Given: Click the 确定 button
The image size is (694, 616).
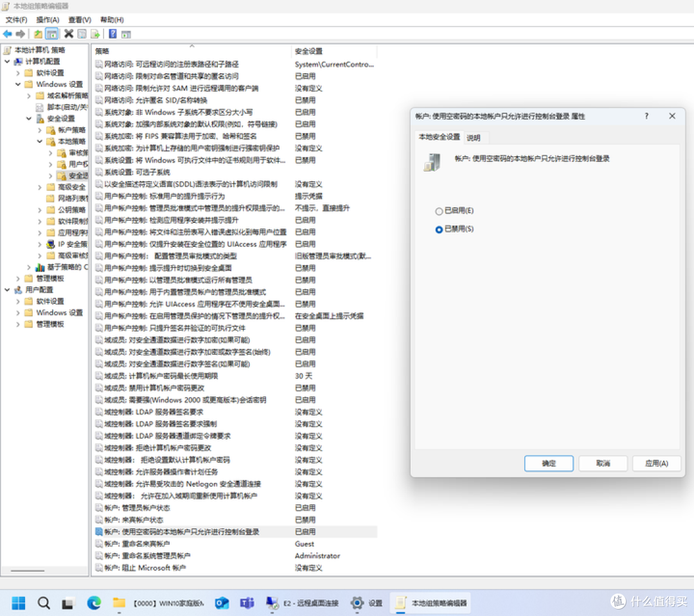Looking at the screenshot, I should (549, 463).
